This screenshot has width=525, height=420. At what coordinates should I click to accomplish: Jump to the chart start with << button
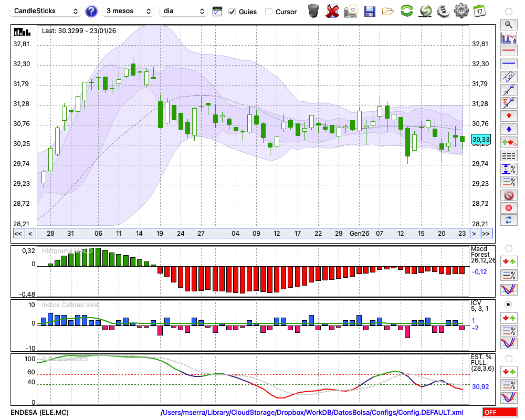click(18, 234)
